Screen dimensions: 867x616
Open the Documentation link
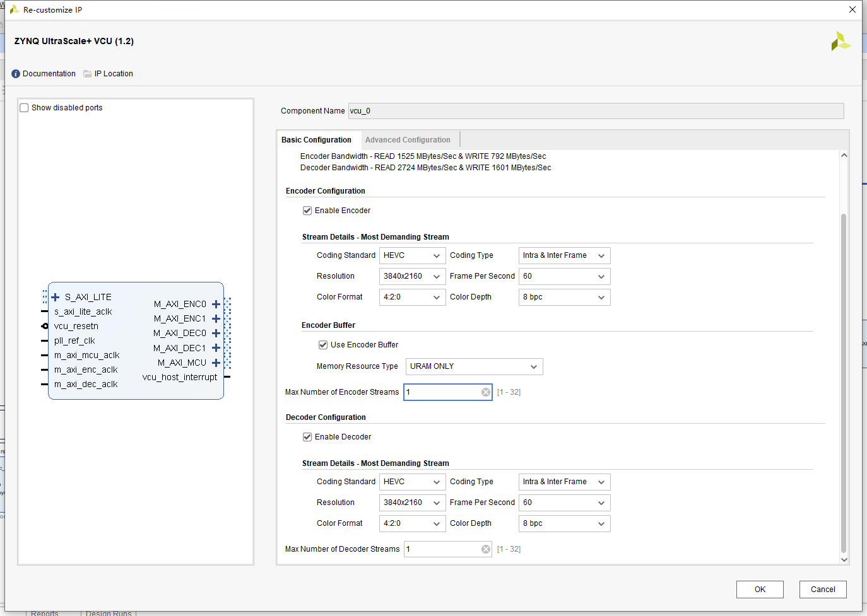49,74
